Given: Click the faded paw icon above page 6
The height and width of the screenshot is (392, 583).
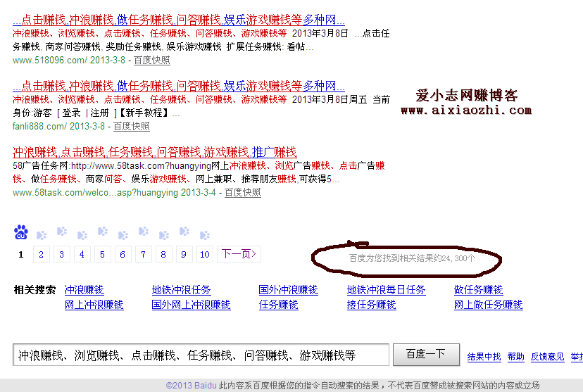Looking at the screenshot, I should point(123,235).
